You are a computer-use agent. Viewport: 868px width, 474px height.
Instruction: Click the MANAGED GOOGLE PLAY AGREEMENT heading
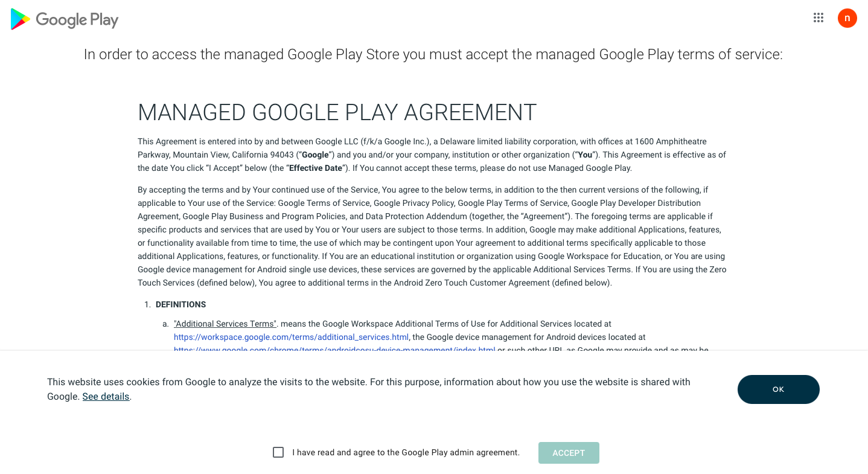tap(337, 113)
